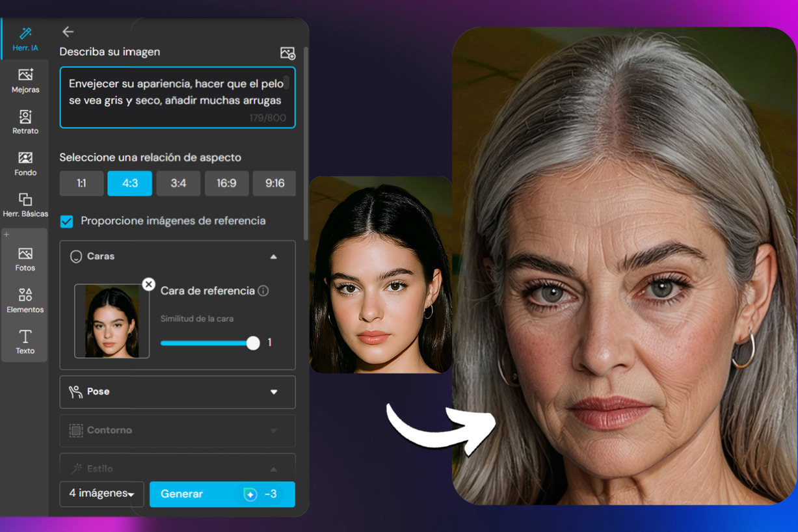The image size is (798, 532).
Task: Remove the reference face image
Action: (x=148, y=284)
